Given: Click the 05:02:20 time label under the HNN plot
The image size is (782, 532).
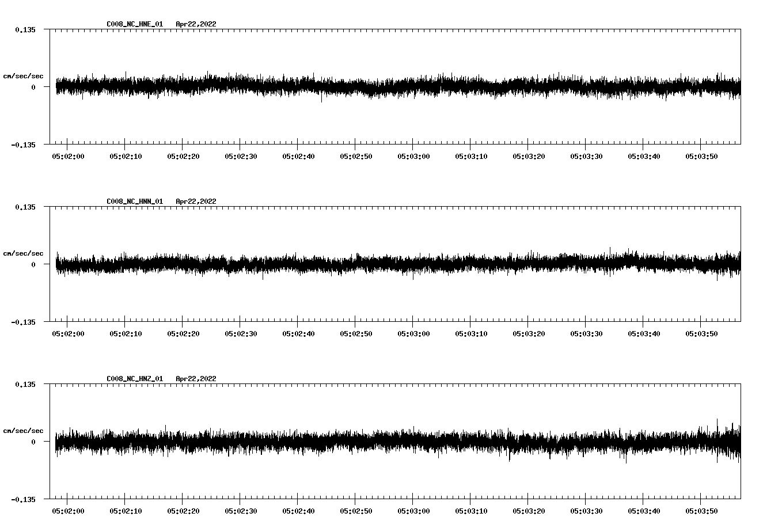Looking at the screenshot, I should [183, 333].
